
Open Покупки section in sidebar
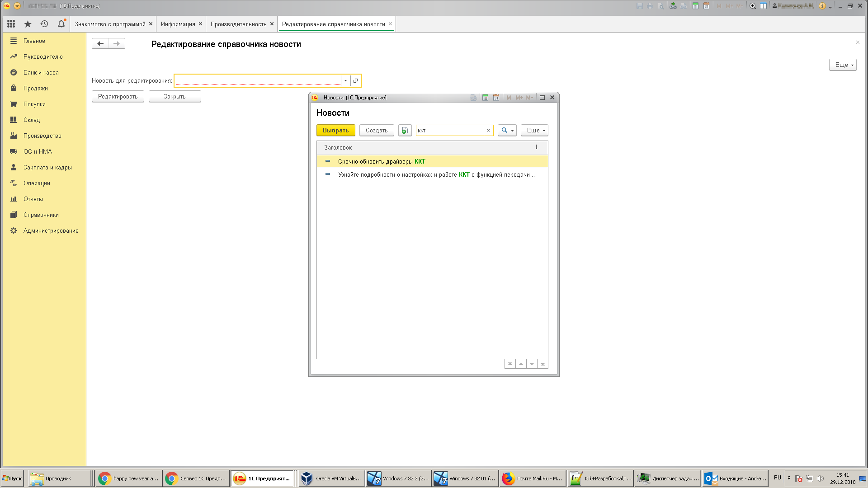point(34,104)
